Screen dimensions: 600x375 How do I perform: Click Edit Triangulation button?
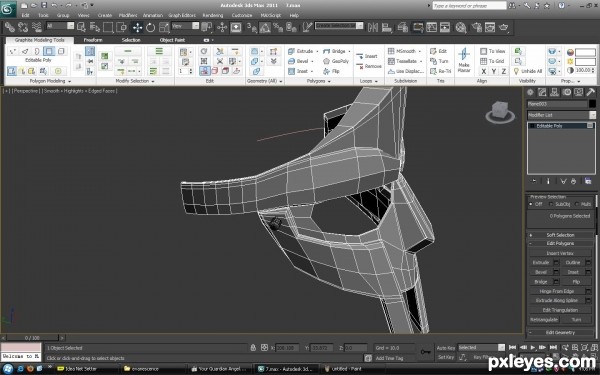point(560,310)
